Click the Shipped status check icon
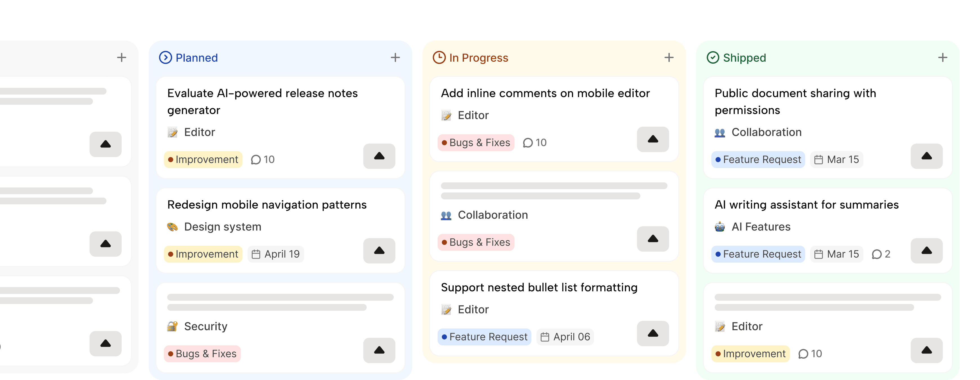The image size is (980, 380). pyautogui.click(x=712, y=57)
